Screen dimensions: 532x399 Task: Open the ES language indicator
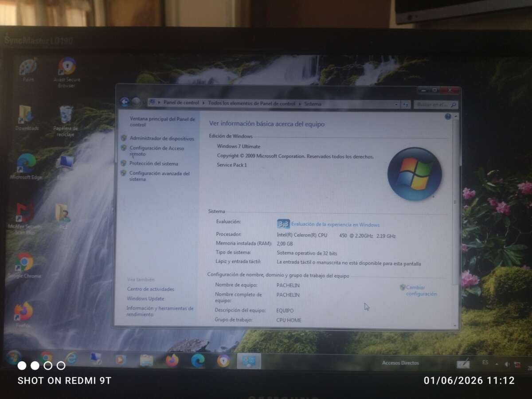(x=485, y=362)
